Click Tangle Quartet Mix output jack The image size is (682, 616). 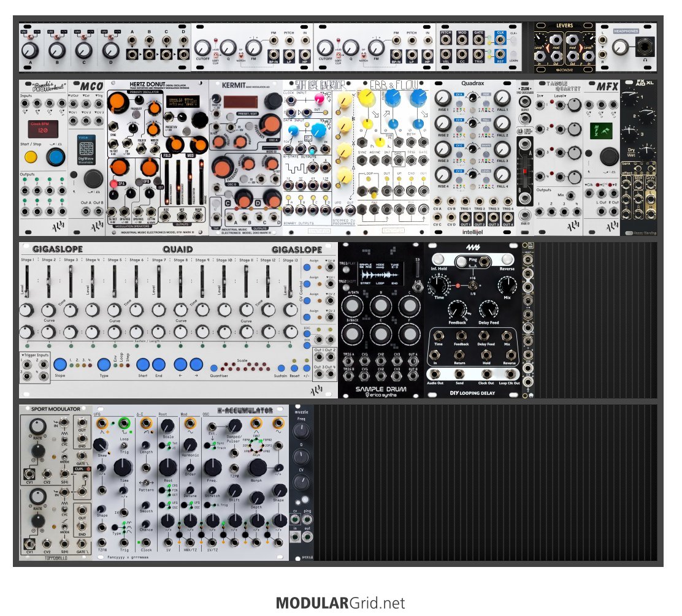pyautogui.click(x=570, y=196)
